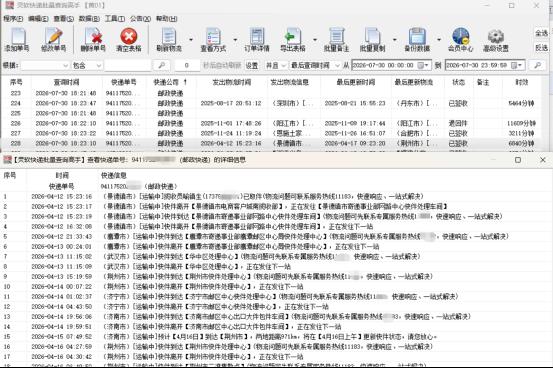553x368 pixels.
Task: Click the 状态 column header
Action: click(x=458, y=82)
